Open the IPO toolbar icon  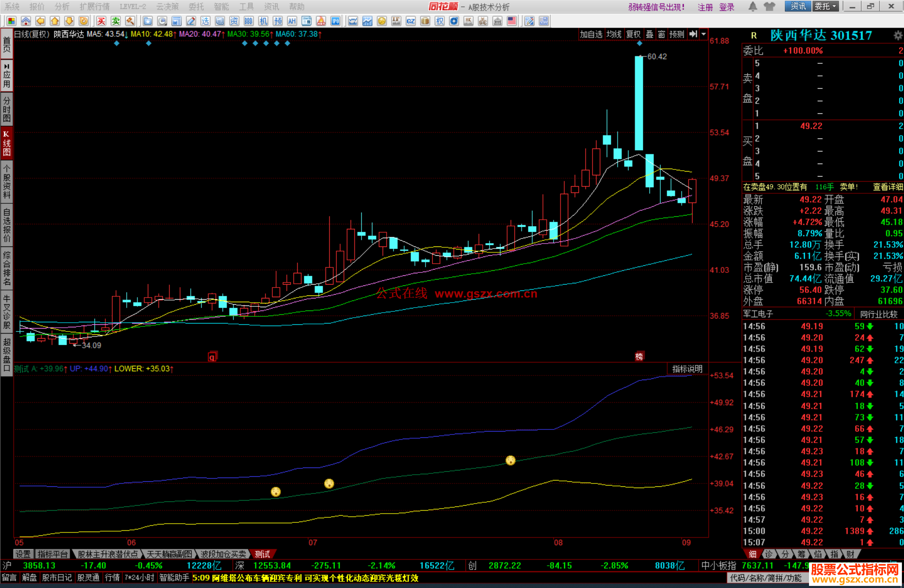[335, 21]
